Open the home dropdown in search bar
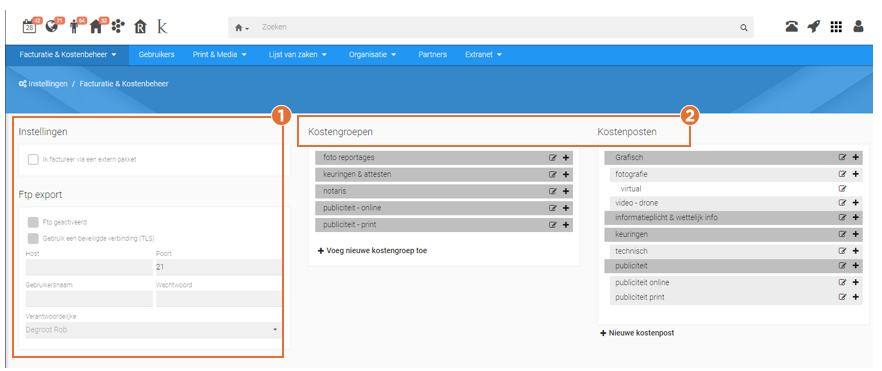882x371 pixels. click(242, 27)
